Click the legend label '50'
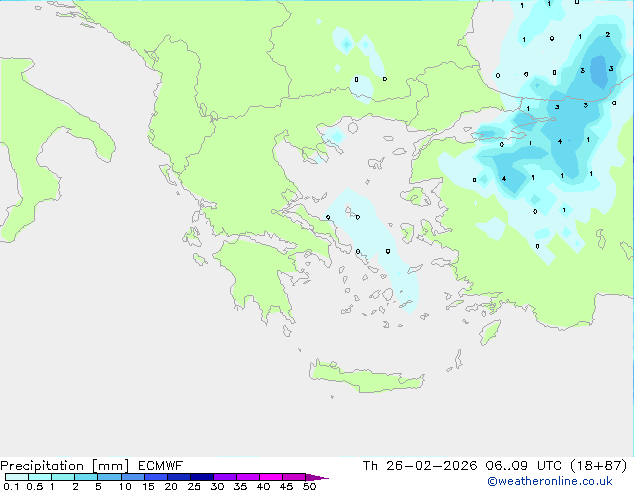The height and width of the screenshot is (490, 634). click(x=309, y=486)
